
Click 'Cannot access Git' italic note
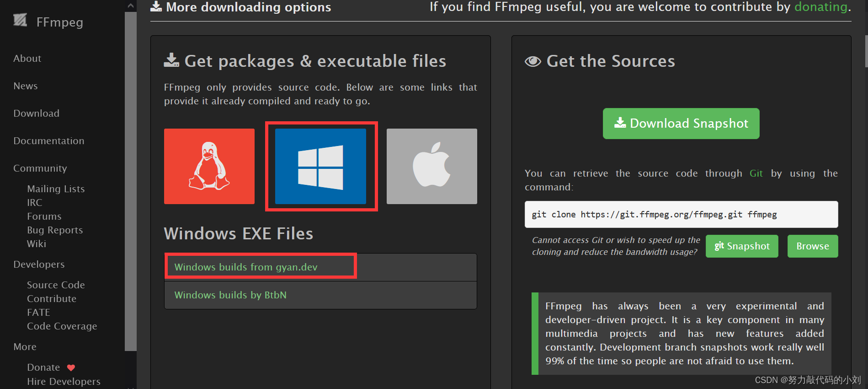[x=616, y=246]
